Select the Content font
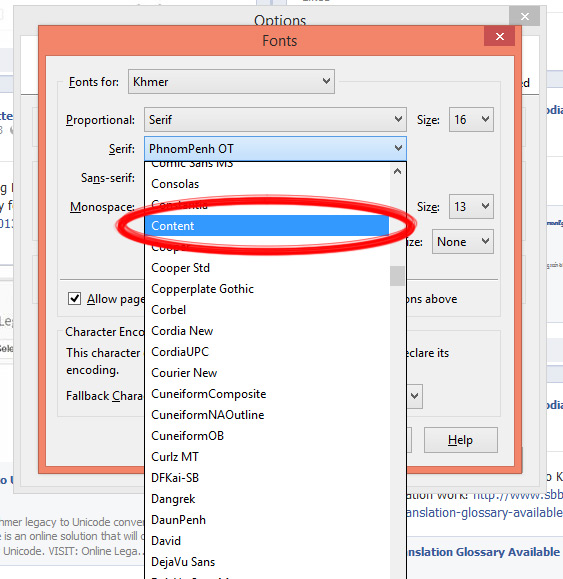Screen dimensions: 563x579 pos(267,226)
